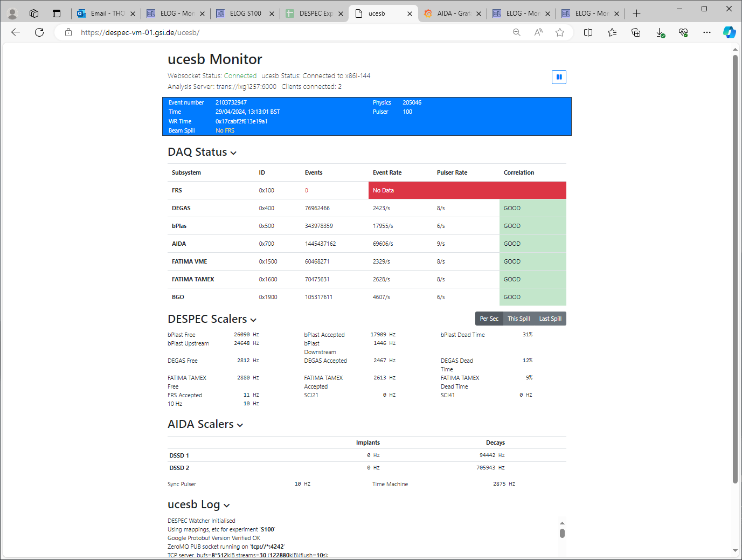Show the Downloads panel
Screen dimensions: 742x560
[660, 32]
